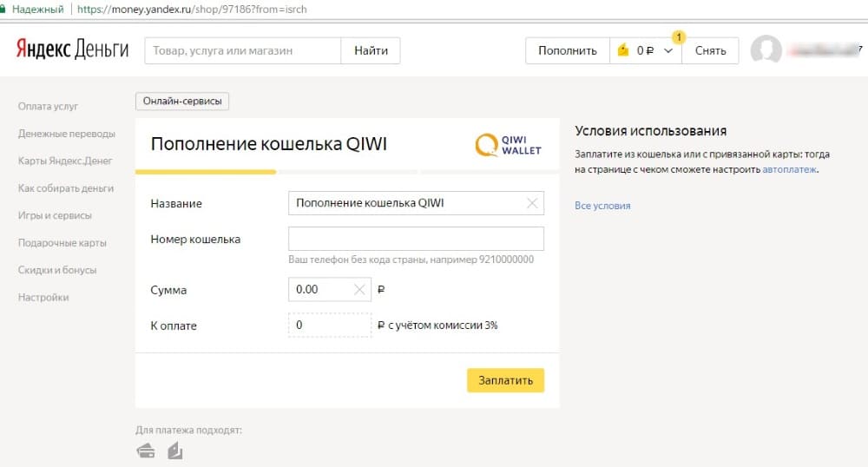Viewport: 868px width, 467px height.
Task: Clear the Сумма field with X icon
Action: pyautogui.click(x=359, y=290)
